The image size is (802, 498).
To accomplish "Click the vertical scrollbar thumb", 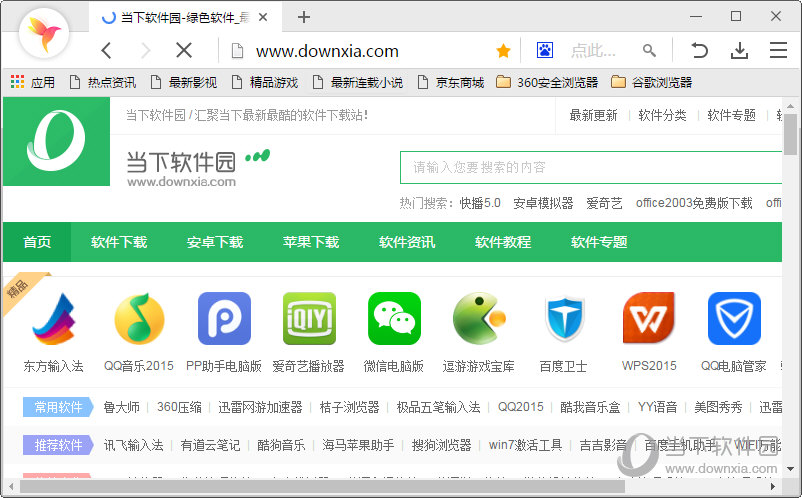I will [x=791, y=134].
